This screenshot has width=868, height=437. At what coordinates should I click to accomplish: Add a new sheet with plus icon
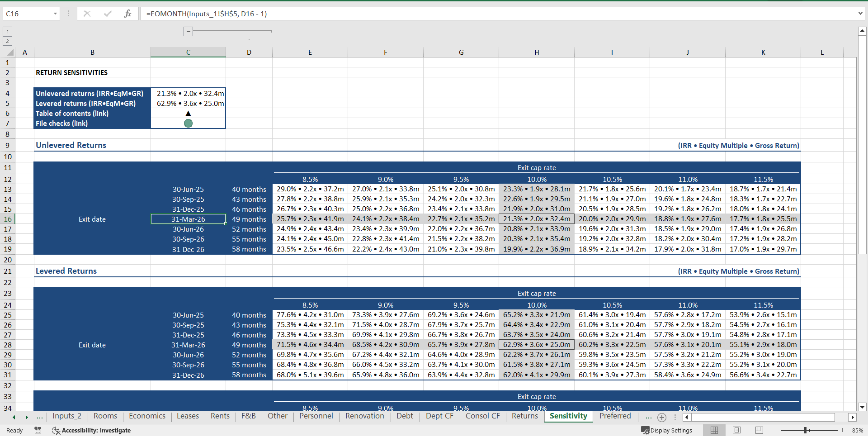coord(662,418)
